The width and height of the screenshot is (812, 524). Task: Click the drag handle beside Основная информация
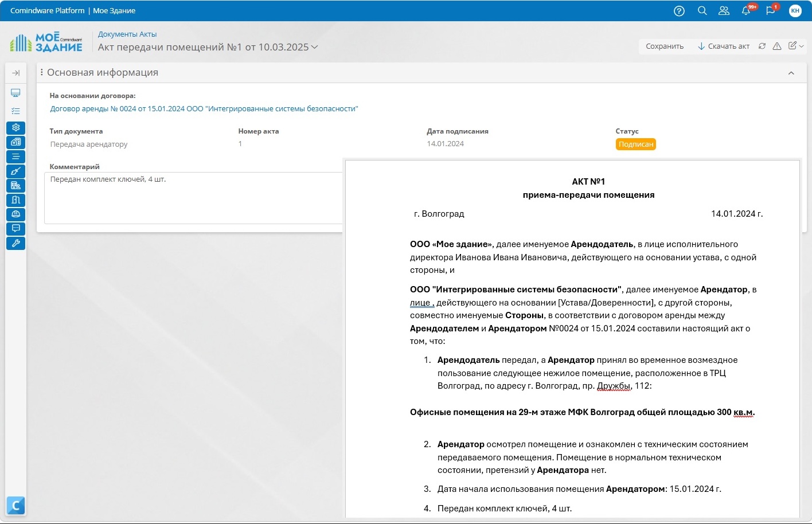(x=42, y=72)
